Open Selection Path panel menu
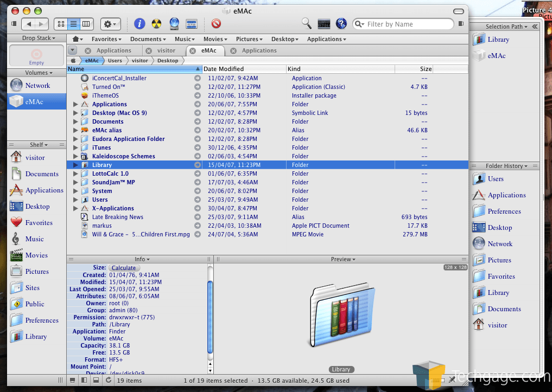 (x=506, y=27)
